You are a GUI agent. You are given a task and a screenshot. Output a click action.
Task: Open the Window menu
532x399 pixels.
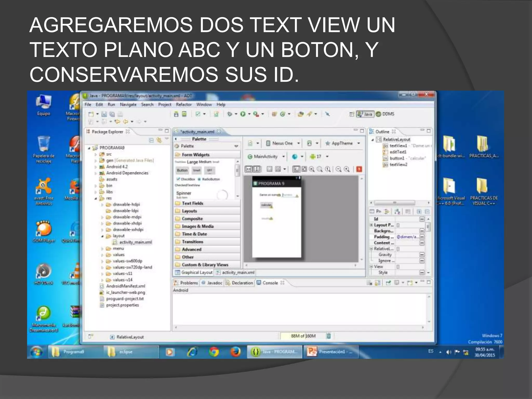[x=204, y=104]
